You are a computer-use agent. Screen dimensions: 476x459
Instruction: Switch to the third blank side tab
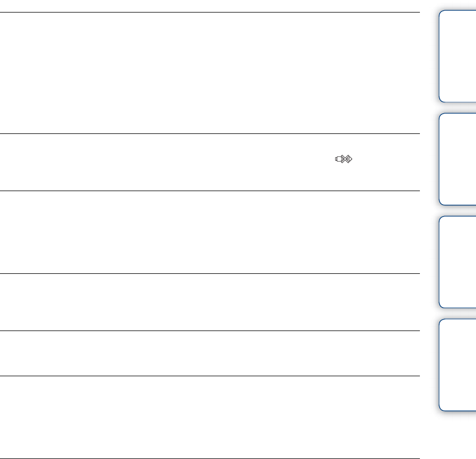[x=456, y=262]
